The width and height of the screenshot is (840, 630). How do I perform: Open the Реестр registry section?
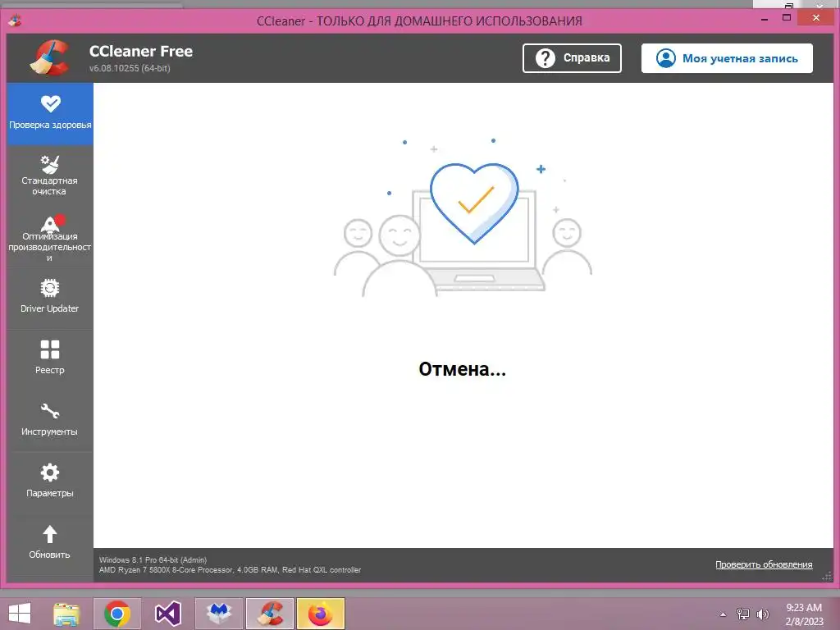pos(50,358)
